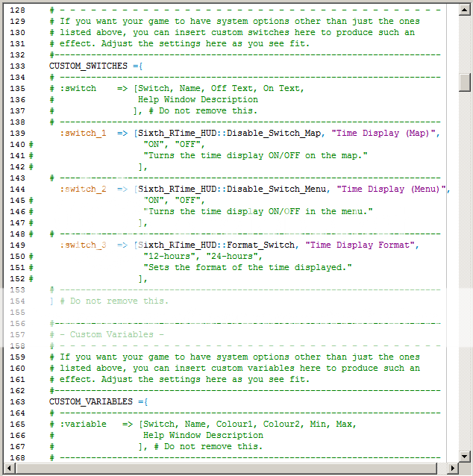Image resolution: width=473 pixels, height=476 pixels.
Task: Click the horizontal scrollbar right arrow
Action: (453, 469)
